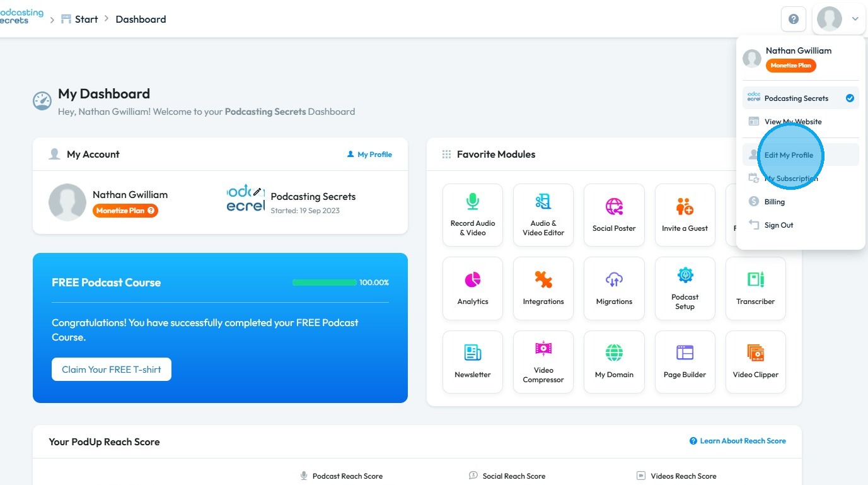Image resolution: width=868 pixels, height=485 pixels.
Task: Open the Record Audio & Video module
Action: [x=473, y=214]
